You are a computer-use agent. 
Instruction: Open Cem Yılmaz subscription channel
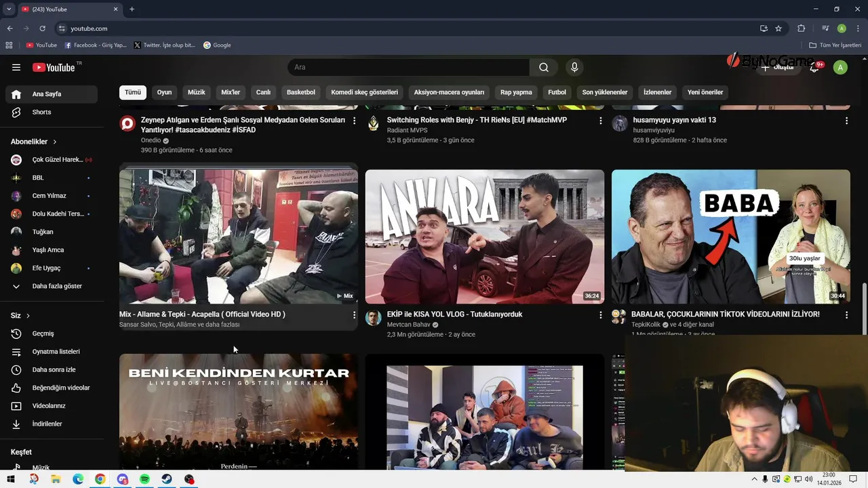52,196
